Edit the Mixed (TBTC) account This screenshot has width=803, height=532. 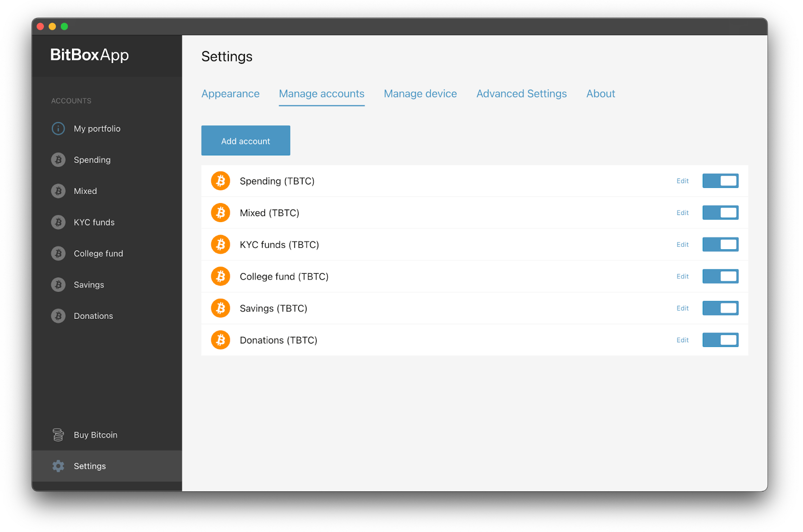click(x=683, y=213)
